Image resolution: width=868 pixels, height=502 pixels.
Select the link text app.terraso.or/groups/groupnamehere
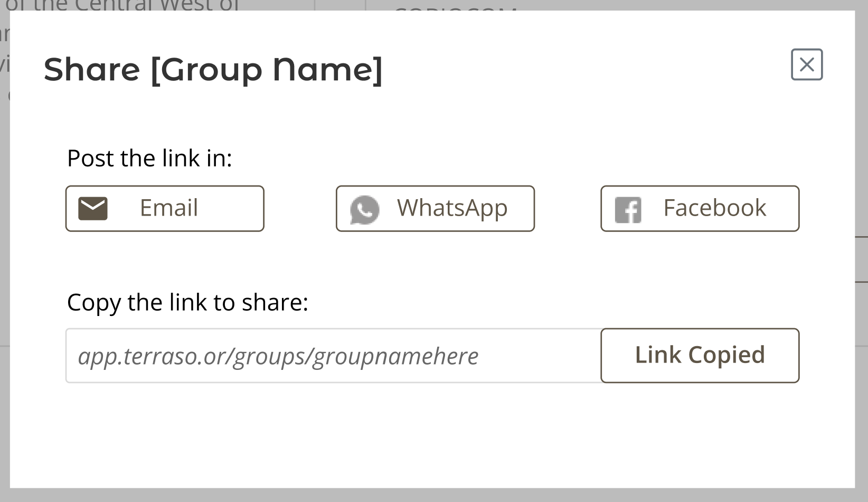[x=279, y=356]
